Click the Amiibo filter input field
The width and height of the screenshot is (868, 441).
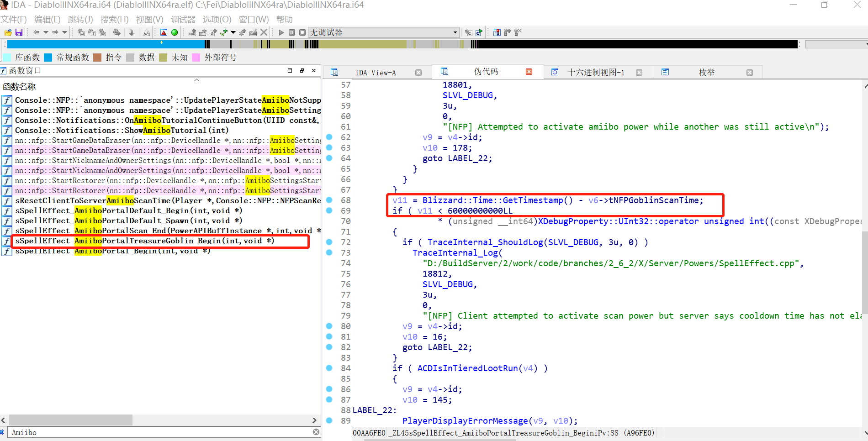pos(160,432)
